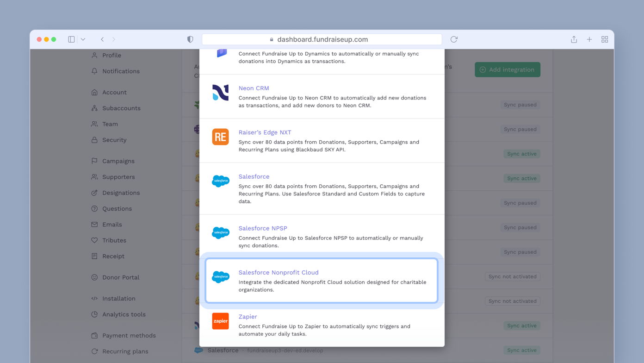Select Donor Portal in the sidebar
Viewport: 644px width, 363px height.
pos(121,277)
